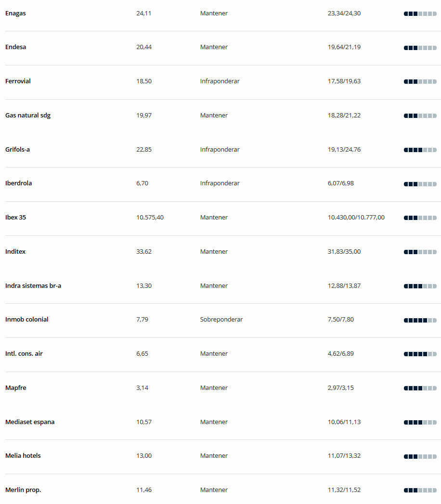This screenshot has width=441, height=504.
Task: Click the Infraponderar recommendation for Ferrovial
Action: coord(220,81)
